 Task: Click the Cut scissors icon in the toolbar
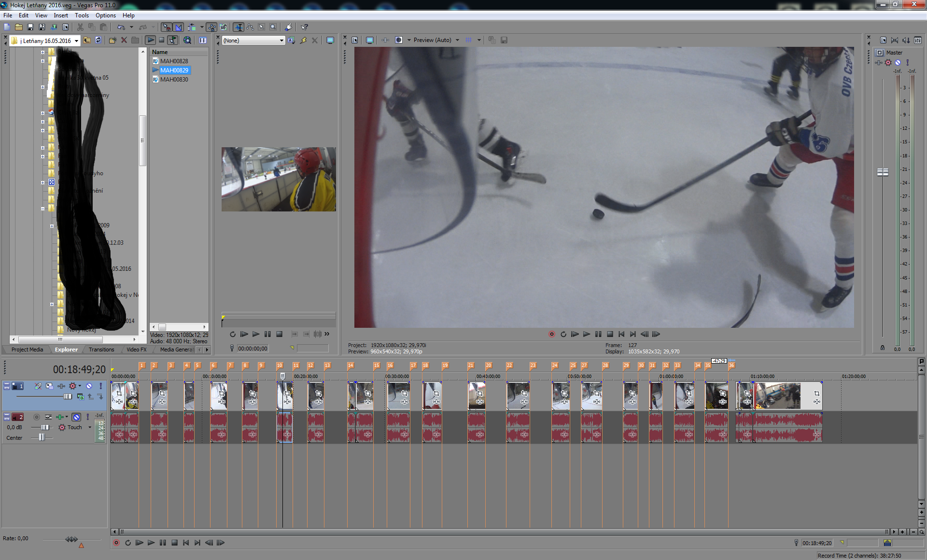pyautogui.click(x=80, y=27)
